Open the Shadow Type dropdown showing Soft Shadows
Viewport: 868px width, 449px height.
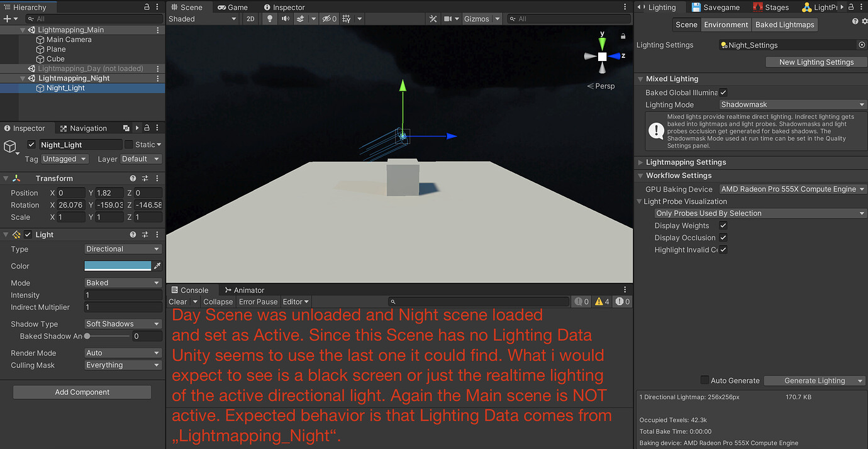[123, 323]
